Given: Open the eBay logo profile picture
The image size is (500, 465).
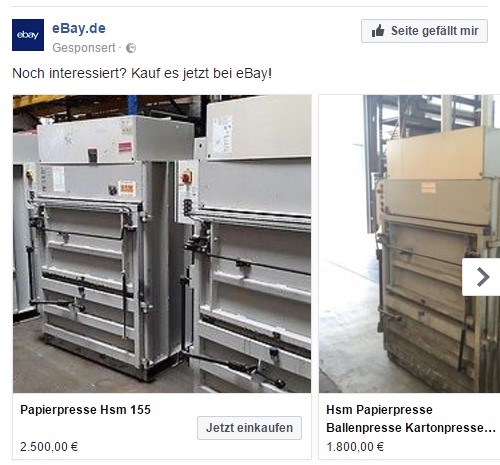Looking at the screenshot, I should click(28, 35).
